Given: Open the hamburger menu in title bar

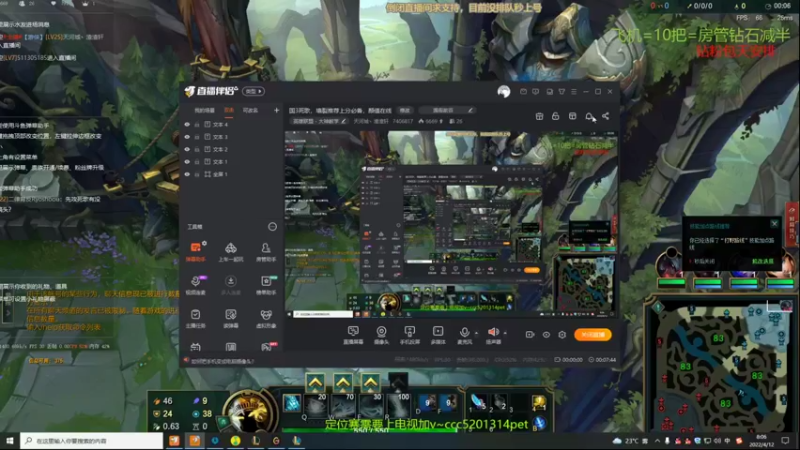Looking at the screenshot, I should click(x=574, y=91).
